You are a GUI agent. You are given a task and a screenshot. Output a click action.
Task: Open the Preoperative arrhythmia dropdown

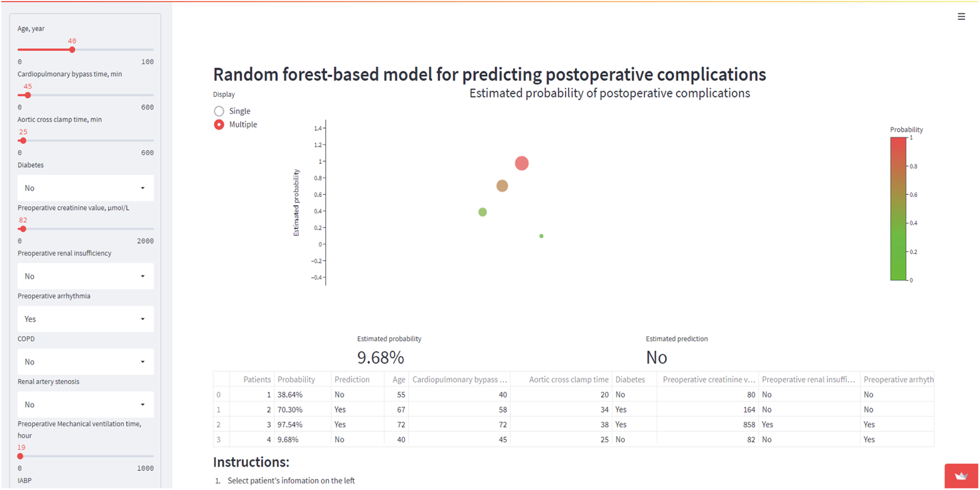coord(86,319)
